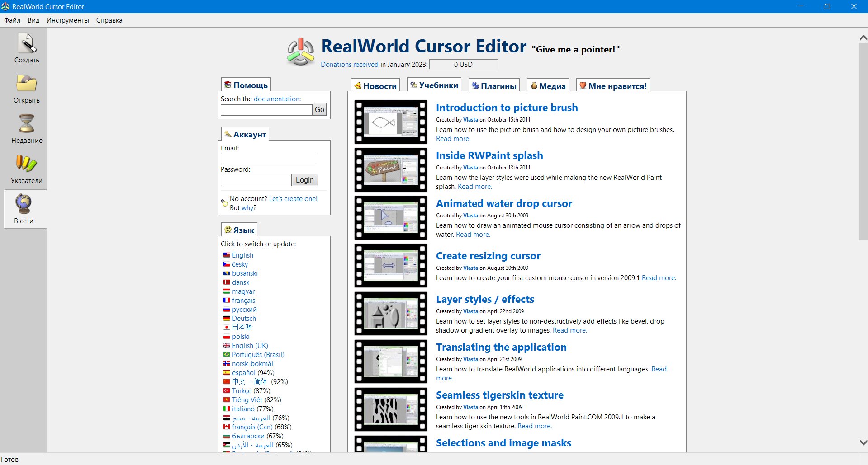Click the documentation link
The image size is (868, 465).
[277, 99]
